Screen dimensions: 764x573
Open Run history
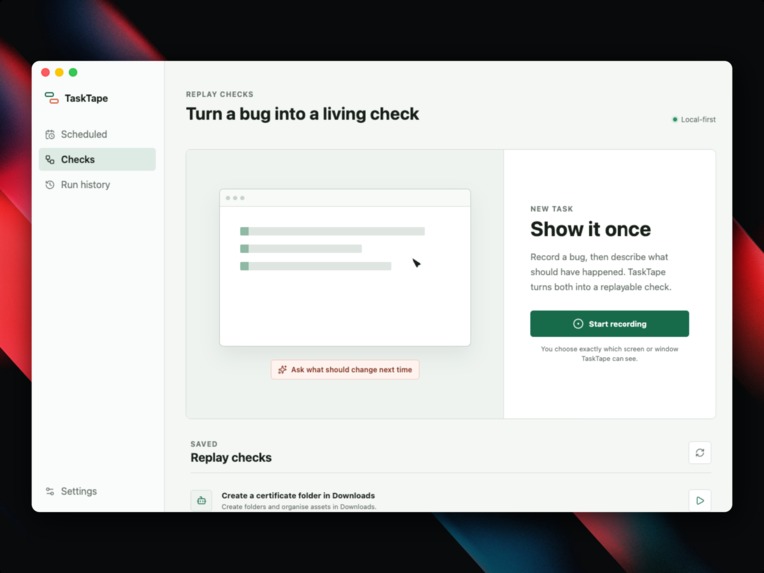pyautogui.click(x=97, y=185)
